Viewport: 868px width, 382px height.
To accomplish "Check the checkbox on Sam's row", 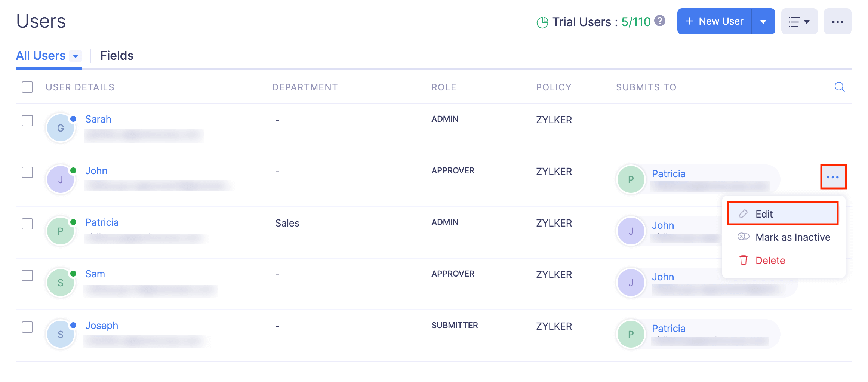I will coord(27,275).
